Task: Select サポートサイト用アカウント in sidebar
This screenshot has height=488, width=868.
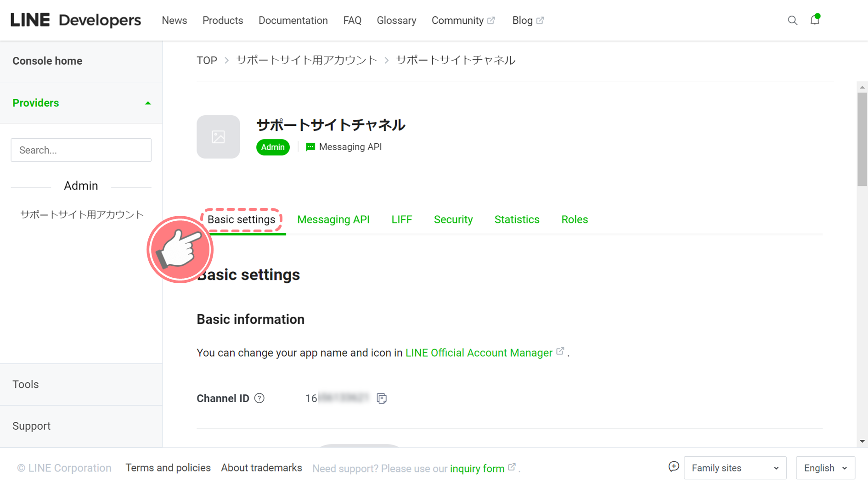Action: pos(82,215)
